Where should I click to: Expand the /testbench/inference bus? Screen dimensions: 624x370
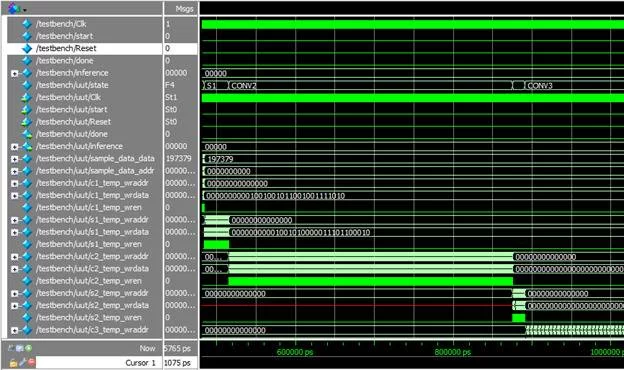(x=14, y=73)
